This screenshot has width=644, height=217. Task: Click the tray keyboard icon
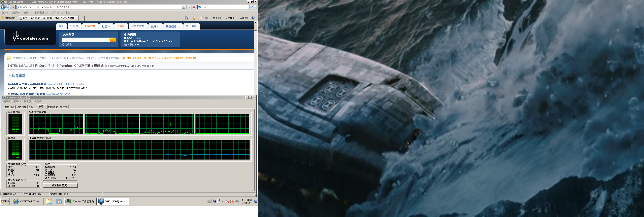(x=209, y=201)
